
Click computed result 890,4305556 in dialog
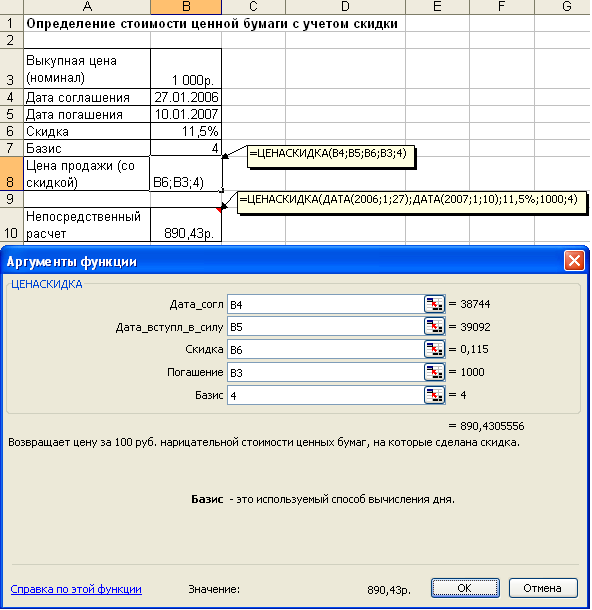tap(492, 426)
